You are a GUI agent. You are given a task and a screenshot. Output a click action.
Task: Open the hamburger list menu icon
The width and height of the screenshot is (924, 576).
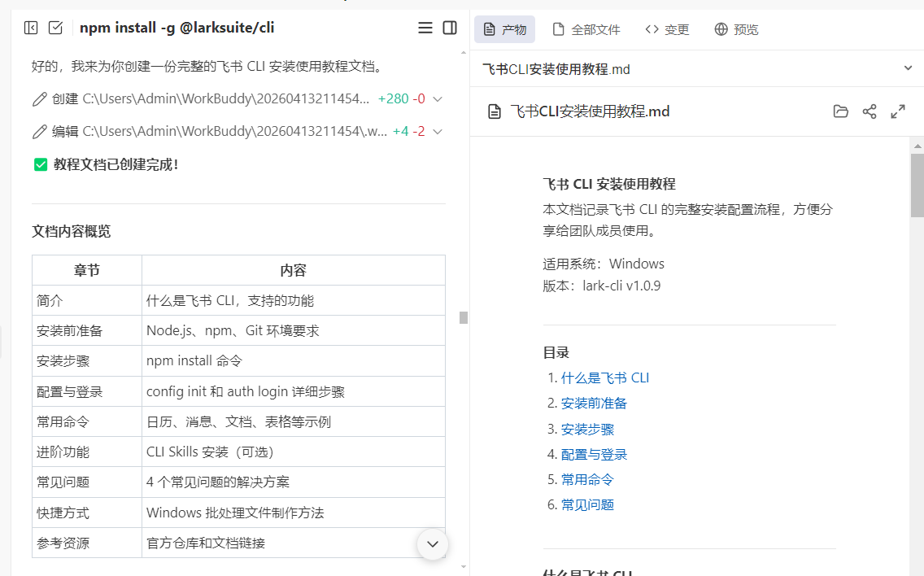coord(425,28)
